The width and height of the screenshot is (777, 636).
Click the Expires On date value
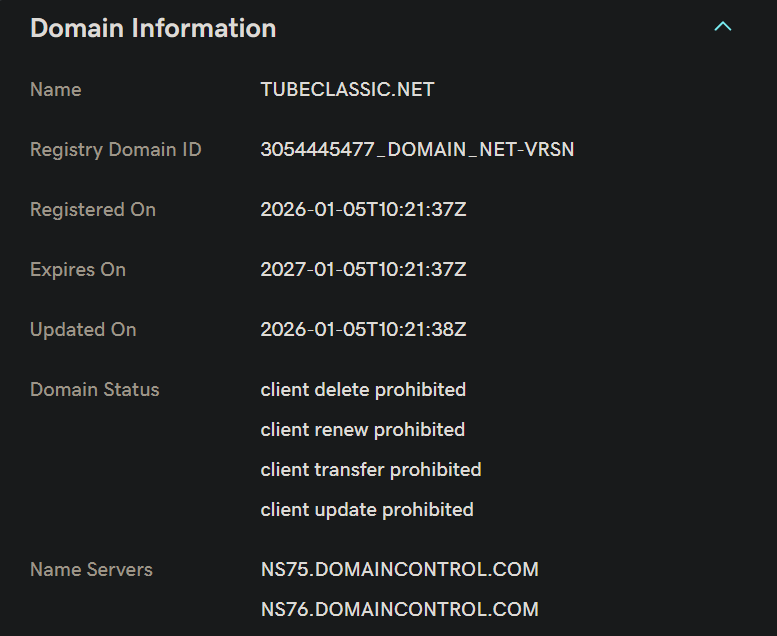pos(363,270)
